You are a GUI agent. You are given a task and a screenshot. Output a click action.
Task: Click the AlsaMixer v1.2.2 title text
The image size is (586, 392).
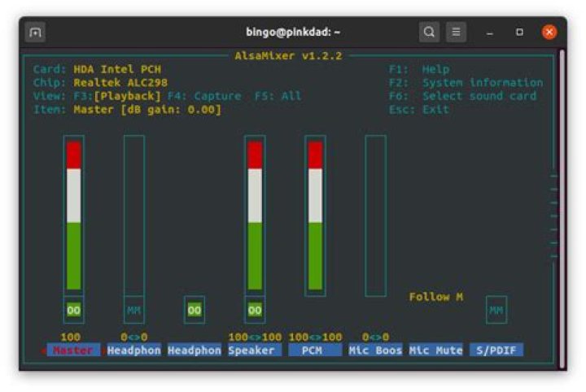click(288, 56)
